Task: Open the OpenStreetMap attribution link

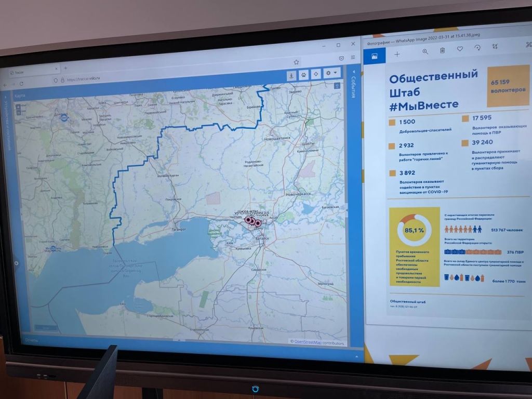Action: (308, 342)
